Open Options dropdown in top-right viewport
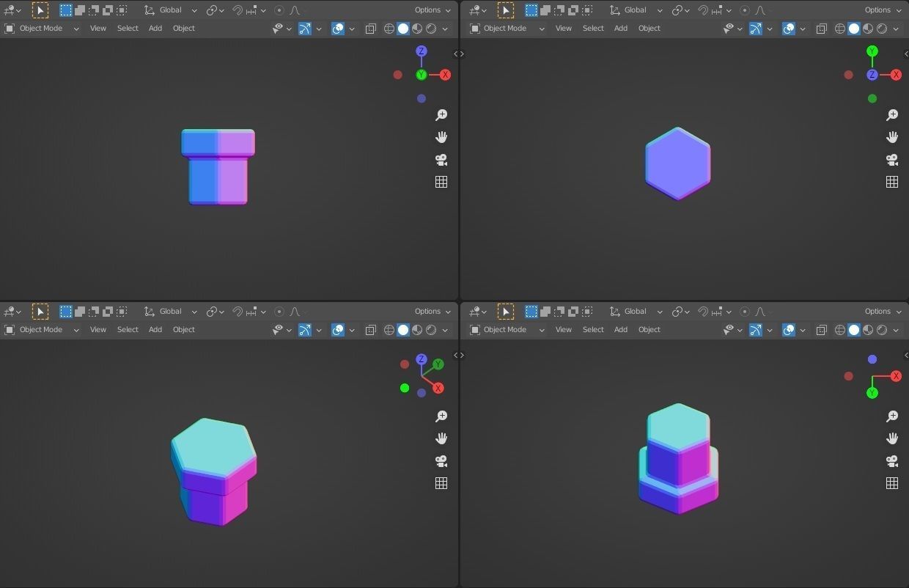Image resolution: width=909 pixels, height=588 pixels. [x=883, y=10]
